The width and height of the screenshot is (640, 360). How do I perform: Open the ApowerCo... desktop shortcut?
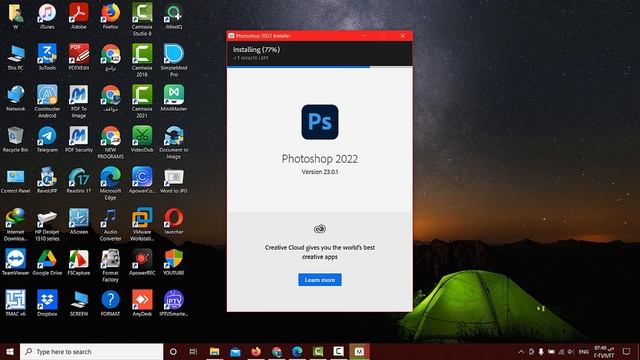(142, 181)
